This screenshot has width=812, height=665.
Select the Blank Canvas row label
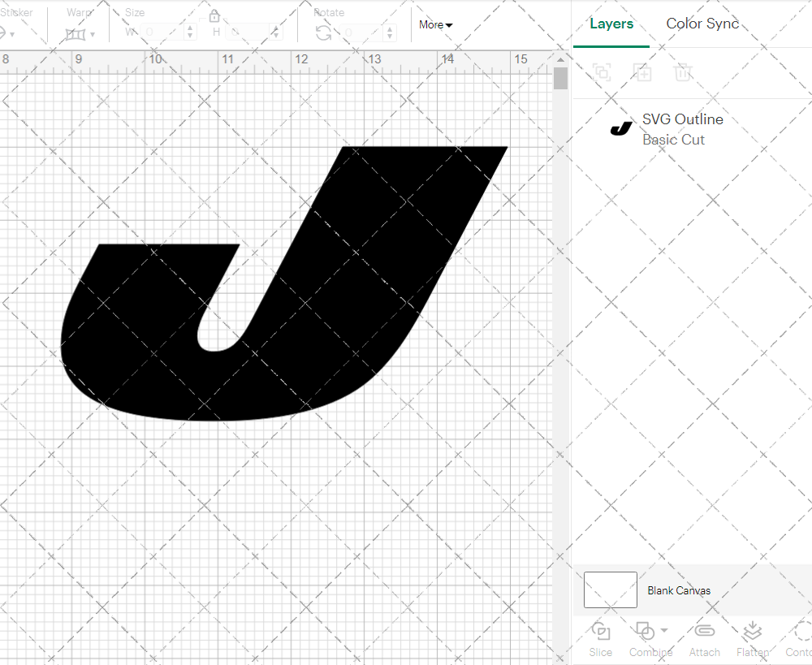[x=678, y=590]
